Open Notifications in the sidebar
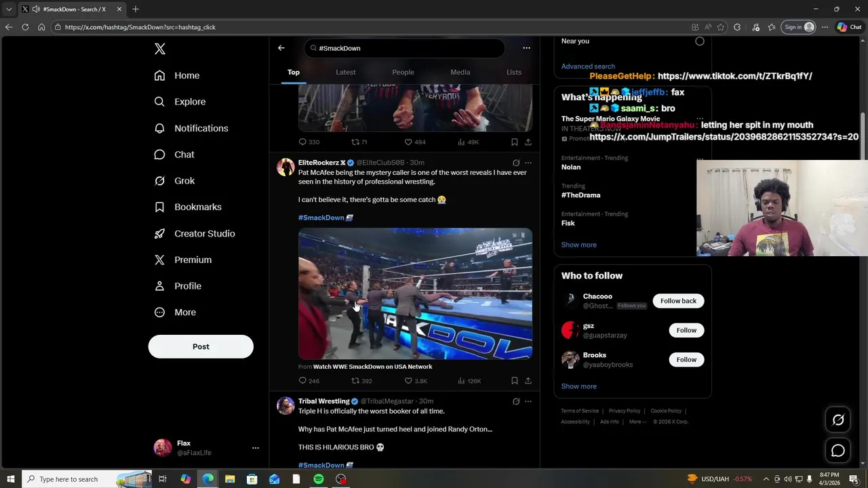The image size is (868, 488). 191,128
